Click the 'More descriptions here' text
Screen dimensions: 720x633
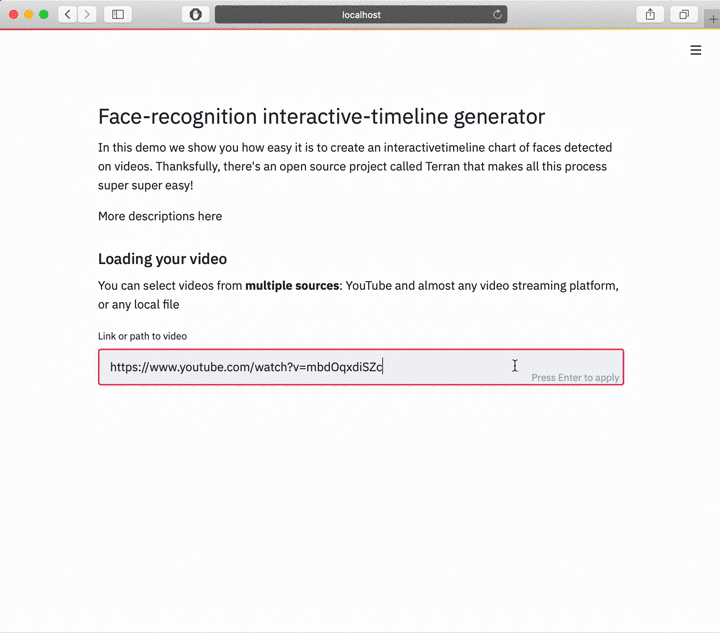click(x=160, y=216)
